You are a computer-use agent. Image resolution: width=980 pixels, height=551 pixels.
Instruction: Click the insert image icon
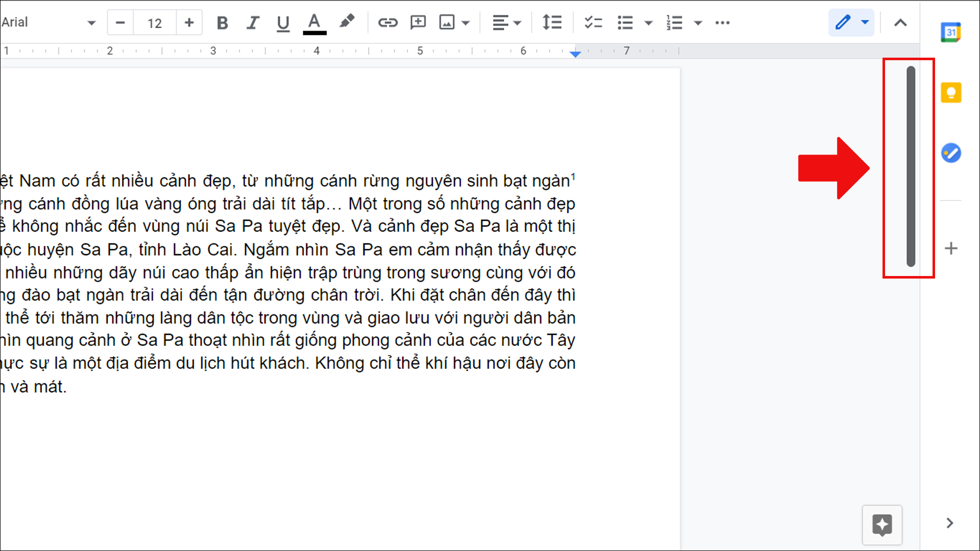click(x=447, y=23)
